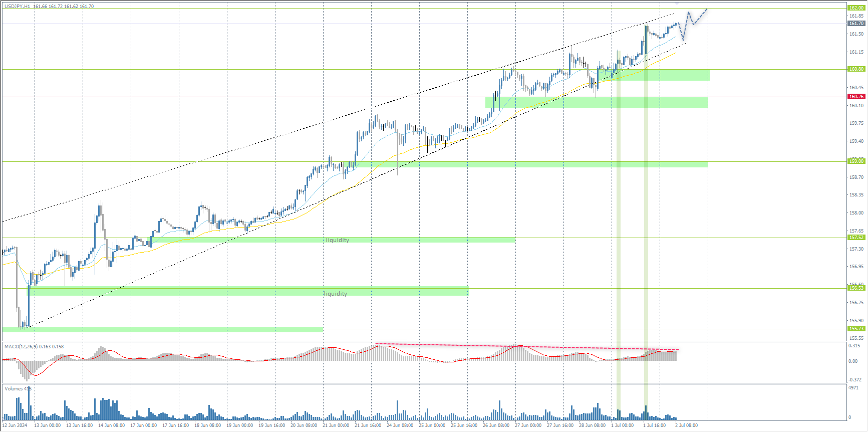Click the 157.30 price axis value
The width and height of the screenshot is (868, 432).
tap(856, 249)
